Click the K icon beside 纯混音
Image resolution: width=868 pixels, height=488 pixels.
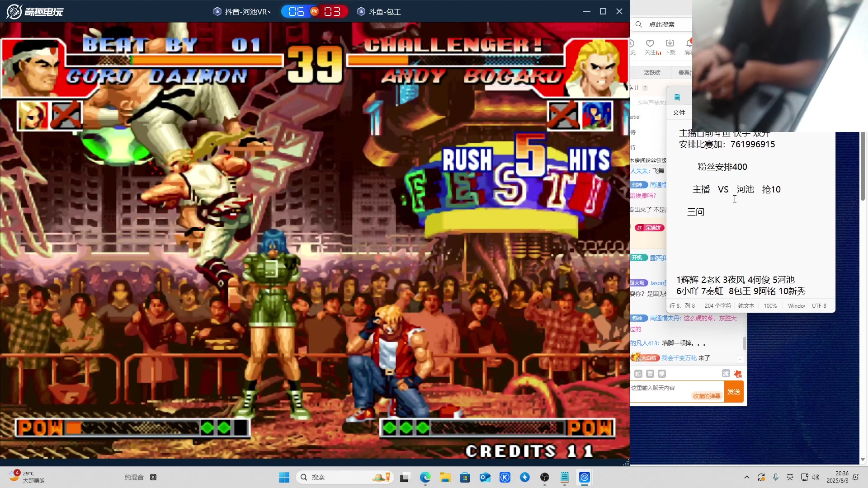tap(153, 477)
